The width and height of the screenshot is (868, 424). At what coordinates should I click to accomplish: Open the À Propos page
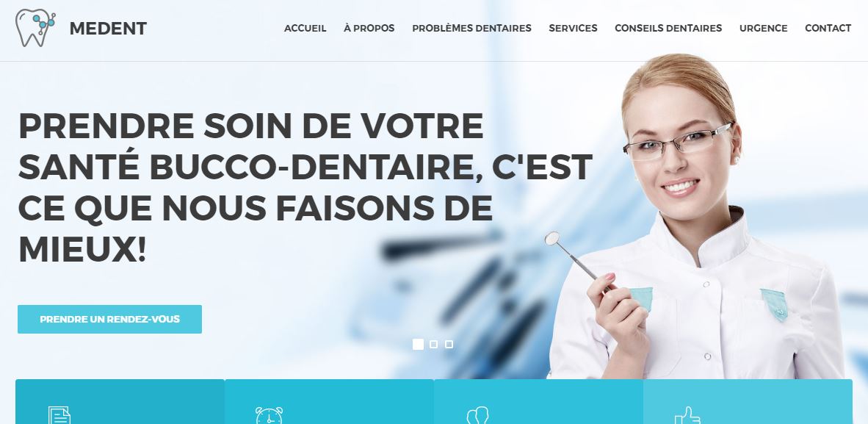coord(369,28)
